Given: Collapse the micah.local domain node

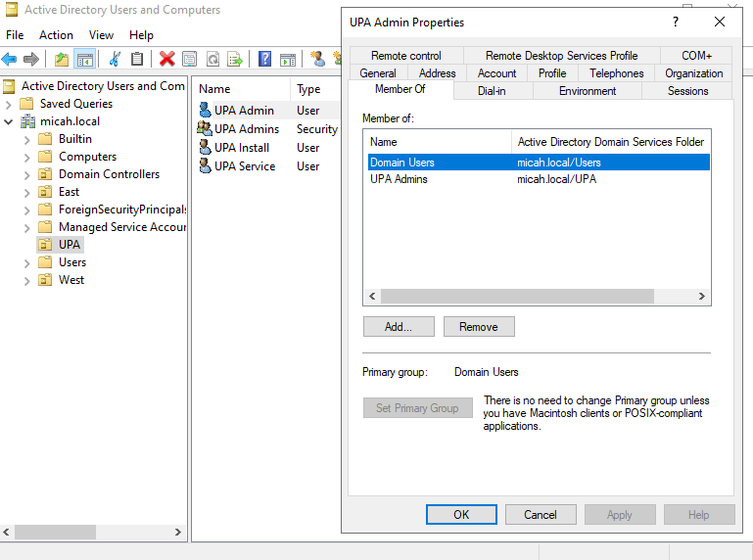Looking at the screenshot, I should point(9,121).
